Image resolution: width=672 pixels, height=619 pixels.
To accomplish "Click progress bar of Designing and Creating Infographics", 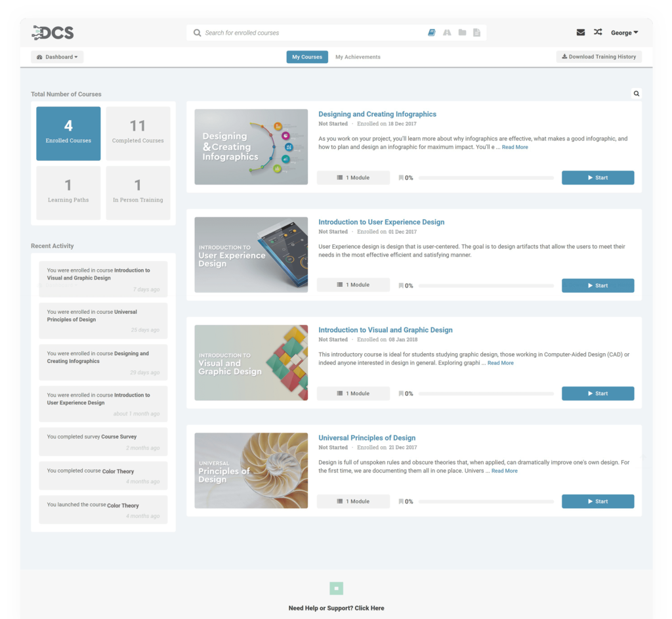I will pos(486,178).
